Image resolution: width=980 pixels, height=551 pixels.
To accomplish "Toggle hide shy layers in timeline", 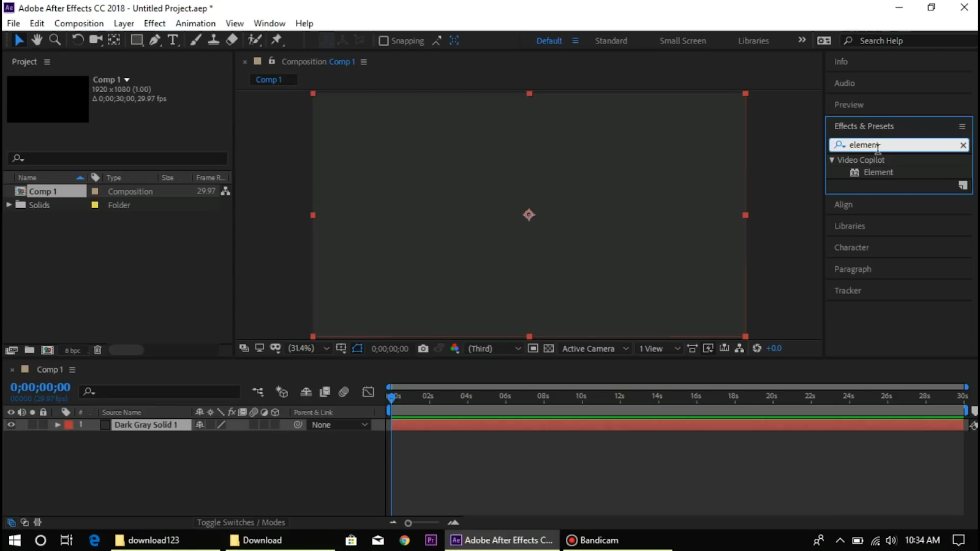I will [x=306, y=392].
